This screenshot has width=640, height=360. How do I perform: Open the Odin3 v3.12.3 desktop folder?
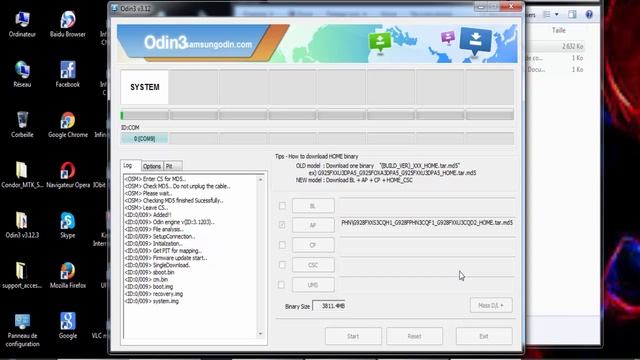[x=22, y=225]
